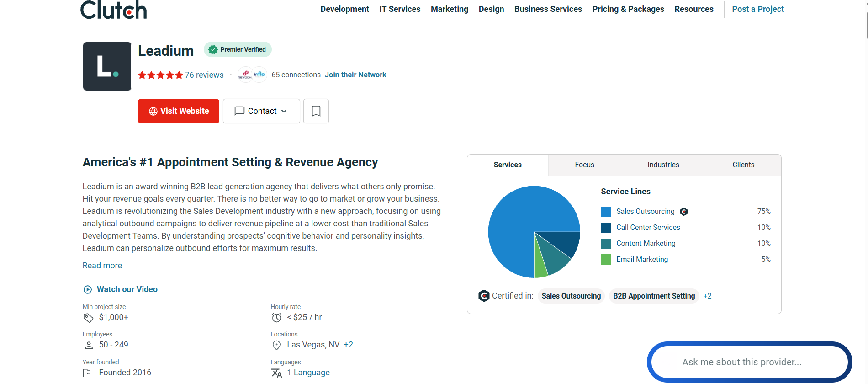Click the Visit Website button

(x=179, y=111)
